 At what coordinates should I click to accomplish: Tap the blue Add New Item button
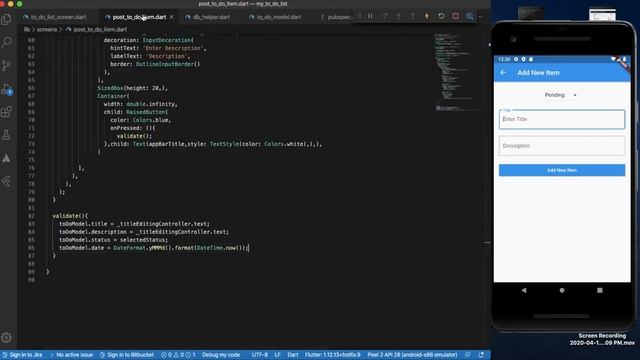pyautogui.click(x=562, y=170)
